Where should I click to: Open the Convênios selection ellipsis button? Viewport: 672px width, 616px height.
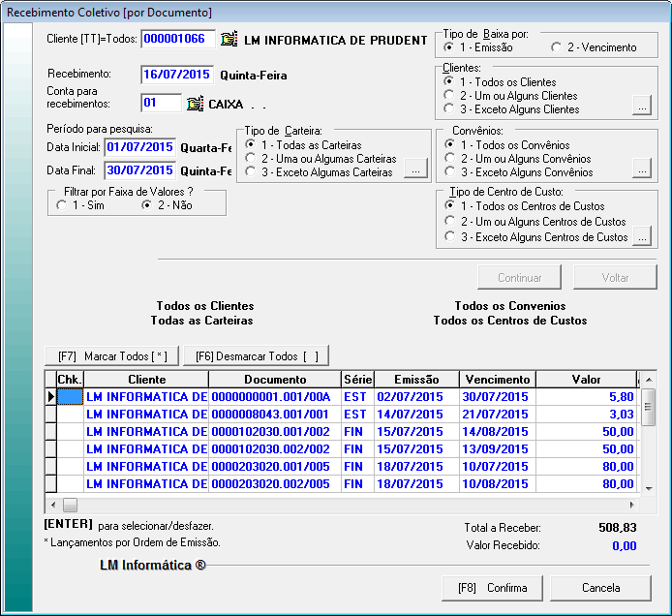641,169
